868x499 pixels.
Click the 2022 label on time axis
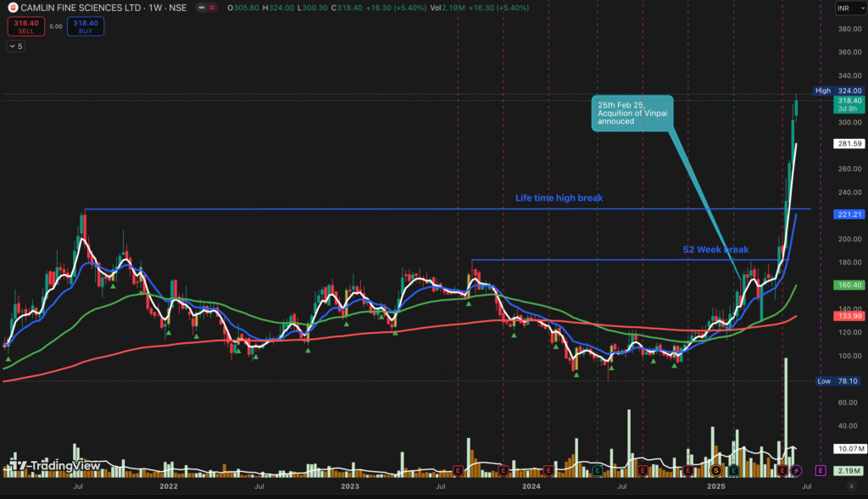169,486
